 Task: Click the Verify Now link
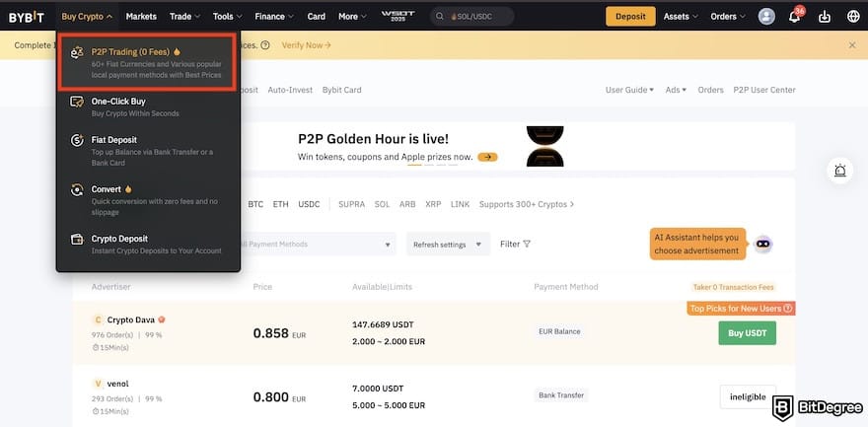point(306,45)
